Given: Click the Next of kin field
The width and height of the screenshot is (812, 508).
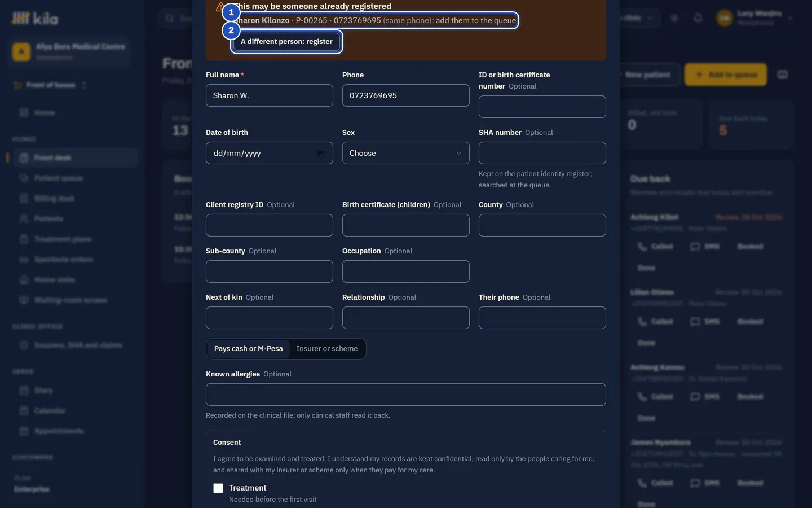Looking at the screenshot, I should click(x=270, y=318).
